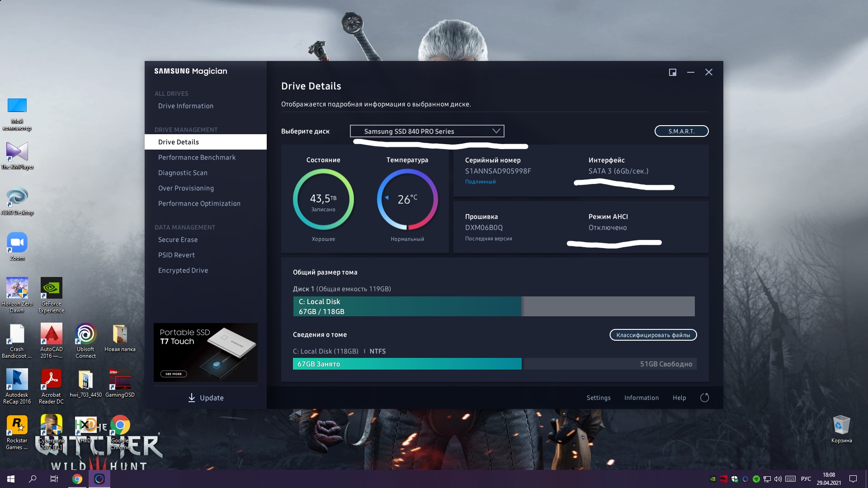Click the S.M.A.R.T. button
The image size is (868, 488).
point(681,131)
